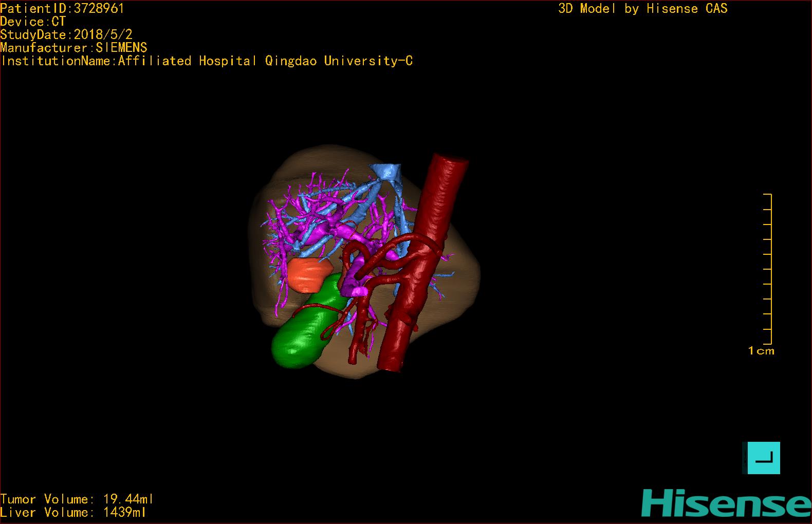Select the StudyDate:2018/5/2 text

click(x=66, y=34)
